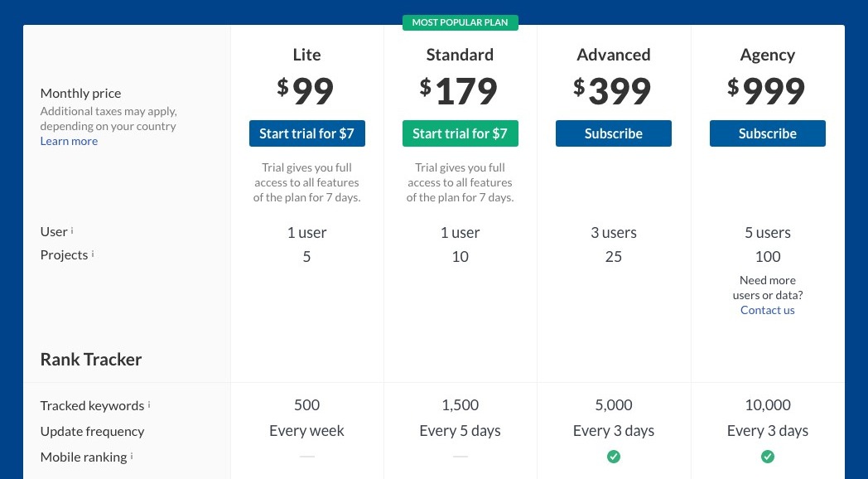Click Advanced plan's Mobile ranking green checkmark
868x479 pixels.
click(614, 457)
